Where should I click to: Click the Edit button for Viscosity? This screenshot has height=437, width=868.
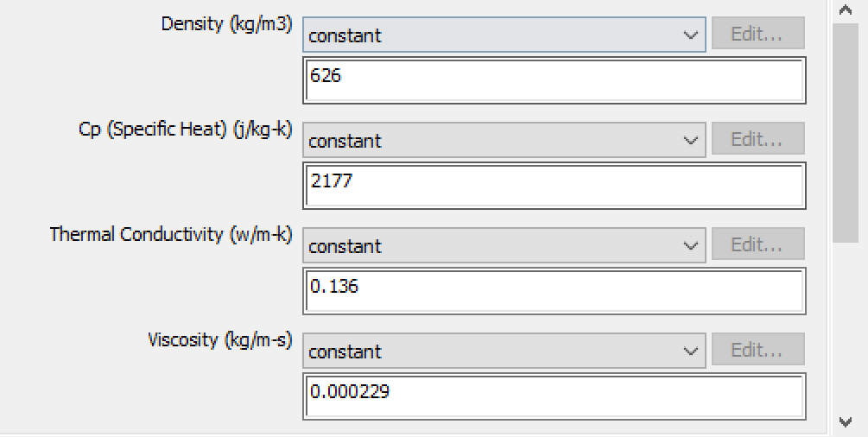pyautogui.click(x=756, y=350)
